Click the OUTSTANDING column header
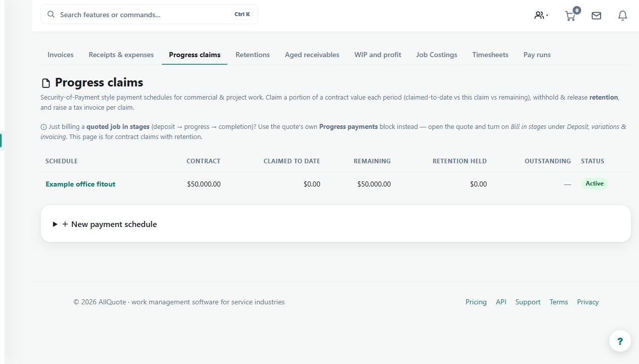This screenshot has width=639, height=364. pyautogui.click(x=547, y=161)
